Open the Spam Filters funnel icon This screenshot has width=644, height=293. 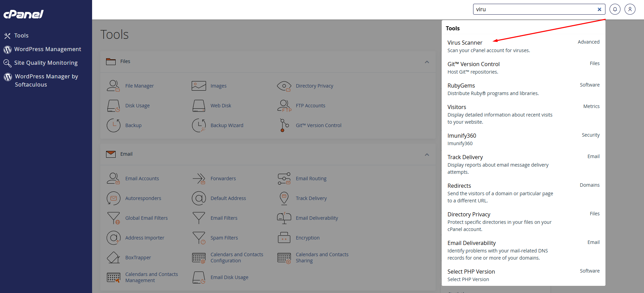[199, 238]
